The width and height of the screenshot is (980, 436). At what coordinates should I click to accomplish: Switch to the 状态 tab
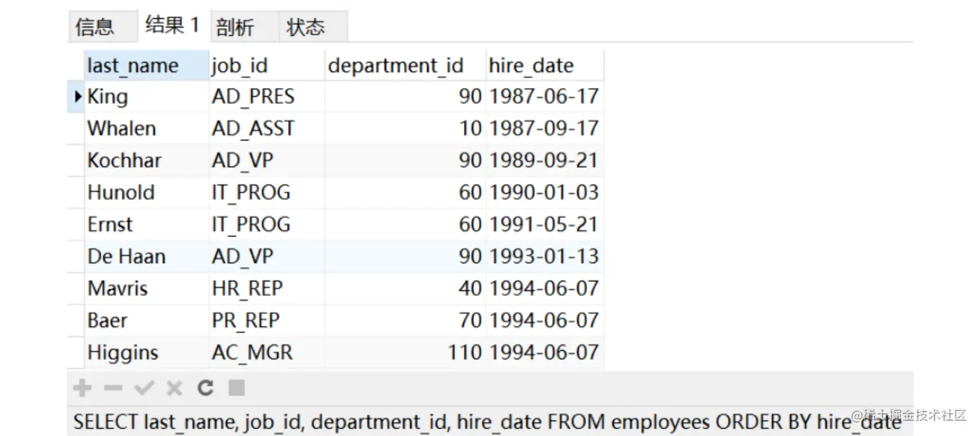click(305, 27)
